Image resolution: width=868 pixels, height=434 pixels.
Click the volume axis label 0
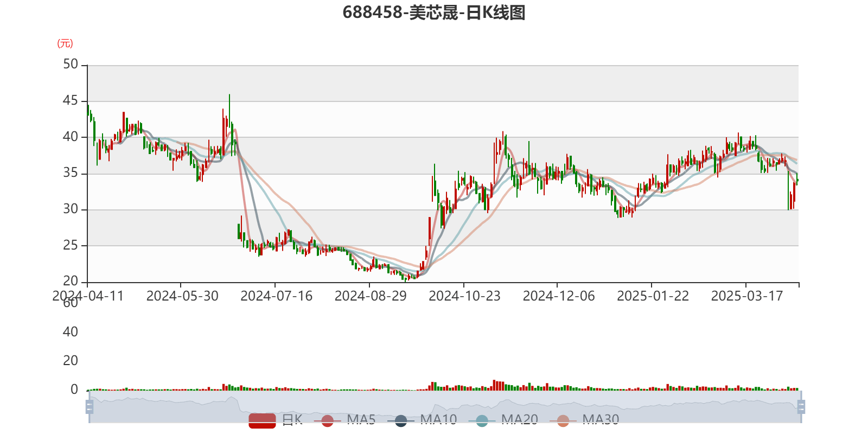coord(74,390)
